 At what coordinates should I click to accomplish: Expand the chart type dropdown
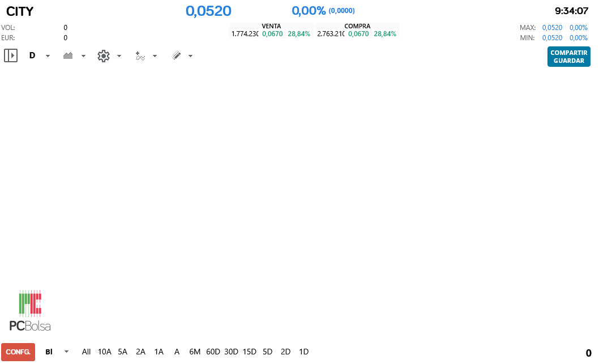coord(83,55)
